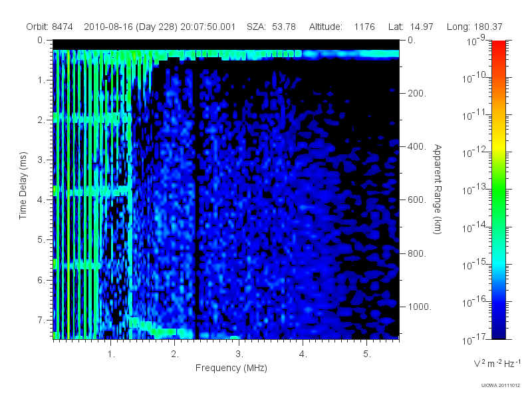Click the '7.' time delay tick label
This screenshot has width=532, height=399.
click(41, 320)
